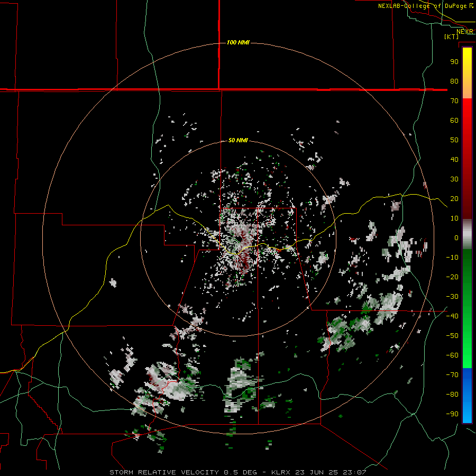Click the -20 value on the velocity scale

click(x=452, y=277)
